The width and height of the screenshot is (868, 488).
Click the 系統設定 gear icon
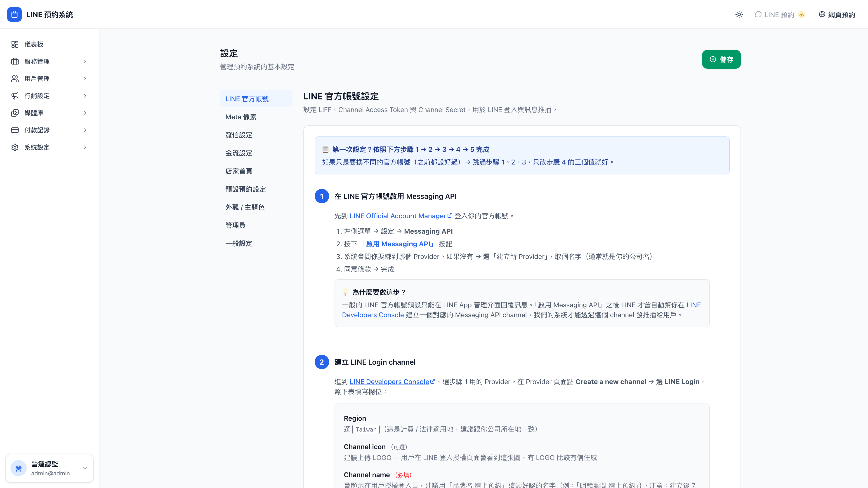[x=15, y=147]
